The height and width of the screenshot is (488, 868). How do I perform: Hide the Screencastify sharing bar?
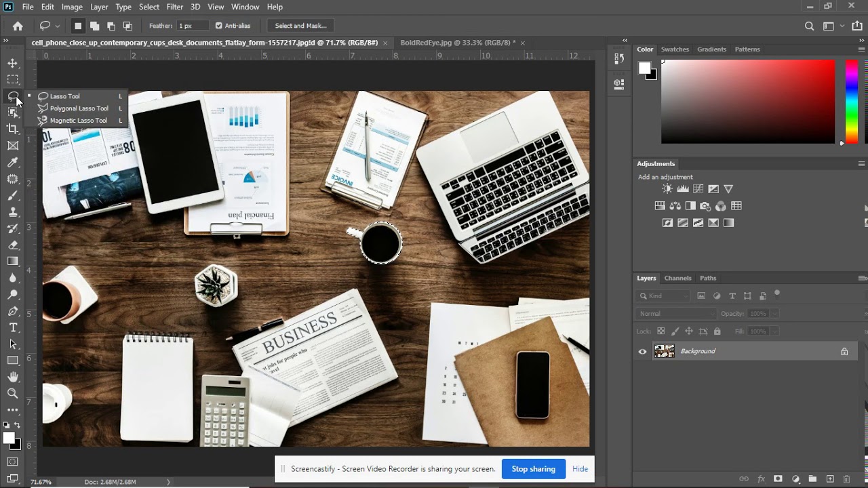click(580, 469)
